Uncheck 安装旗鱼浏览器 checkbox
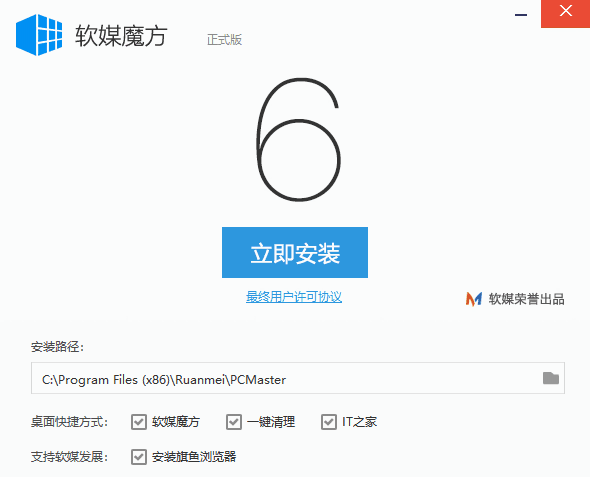This screenshot has height=477, width=590. pos(139,457)
